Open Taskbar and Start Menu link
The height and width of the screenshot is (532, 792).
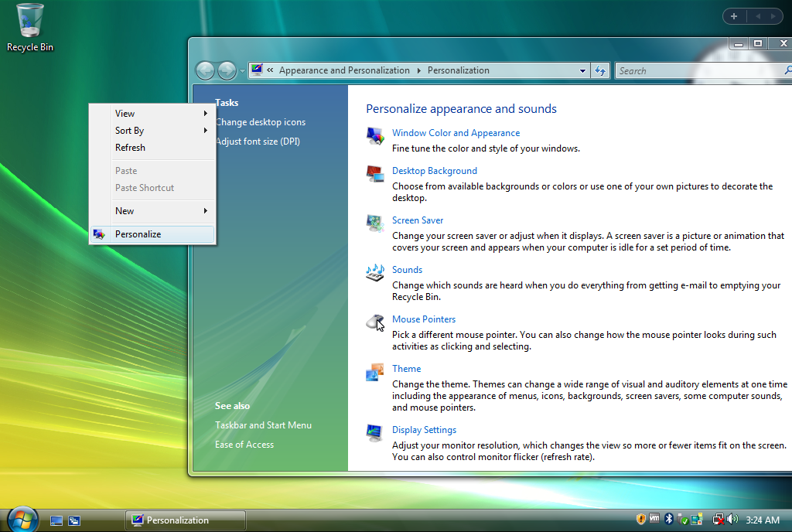263,425
